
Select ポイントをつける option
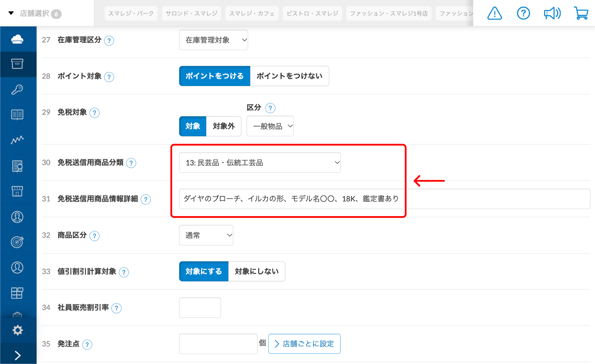(x=215, y=76)
